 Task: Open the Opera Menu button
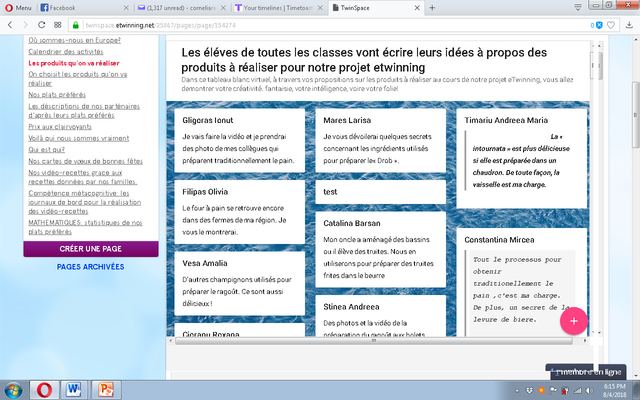point(18,8)
